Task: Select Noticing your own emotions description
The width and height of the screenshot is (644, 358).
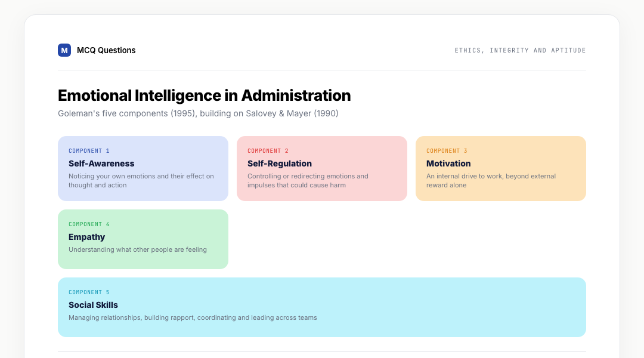Action: (141, 180)
